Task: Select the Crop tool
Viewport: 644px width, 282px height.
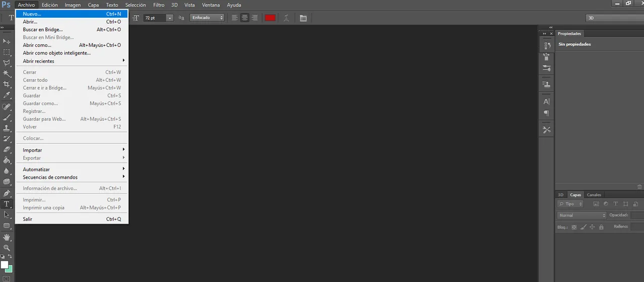Action: click(x=7, y=84)
